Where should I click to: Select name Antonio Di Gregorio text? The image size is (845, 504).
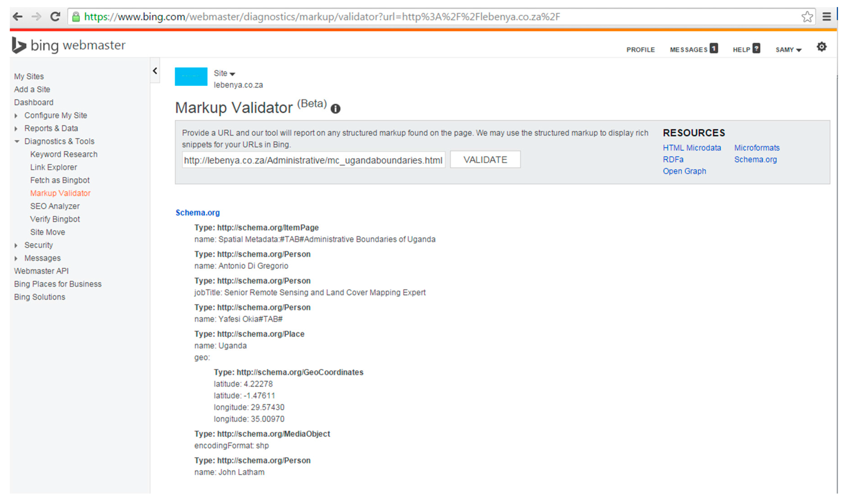click(x=241, y=266)
